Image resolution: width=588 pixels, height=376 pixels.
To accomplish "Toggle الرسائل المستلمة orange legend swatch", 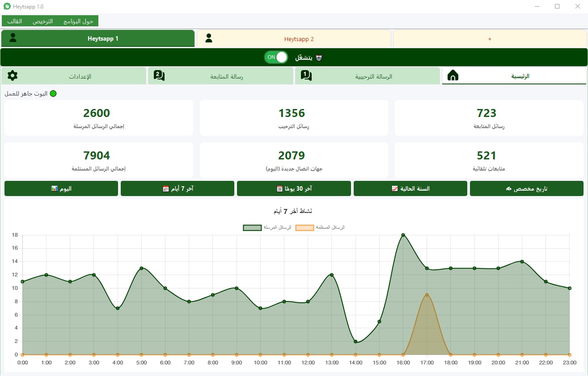I will click(305, 228).
